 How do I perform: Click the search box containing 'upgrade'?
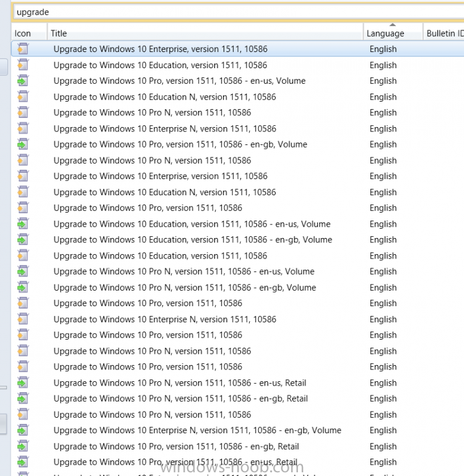pos(239,12)
